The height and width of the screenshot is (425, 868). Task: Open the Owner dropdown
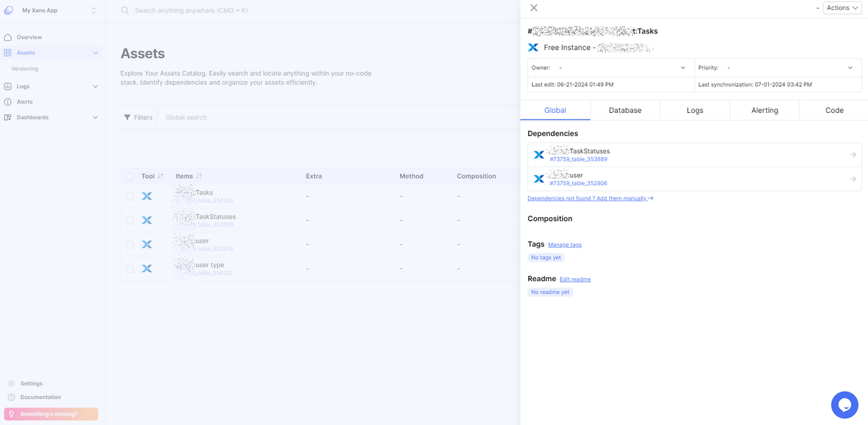(611, 68)
